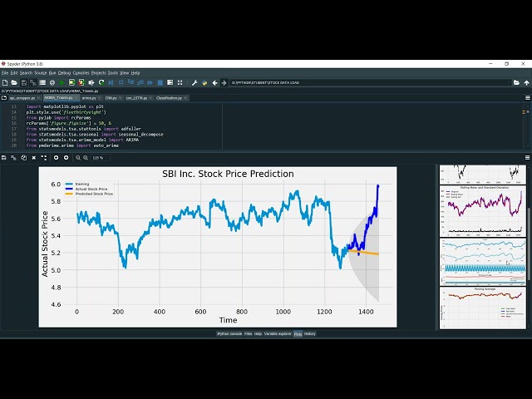Show previous plot circle arrow icon
The height and width of the screenshot is (399, 532).
click(56, 158)
